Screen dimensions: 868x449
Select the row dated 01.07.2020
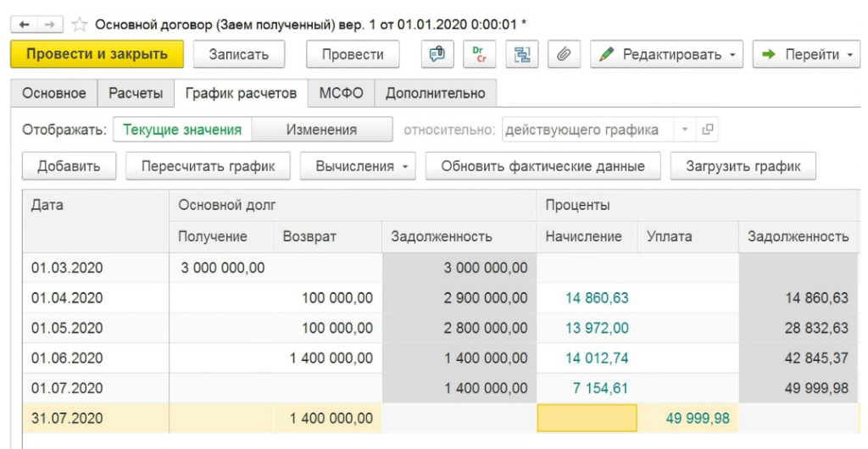coord(441,388)
